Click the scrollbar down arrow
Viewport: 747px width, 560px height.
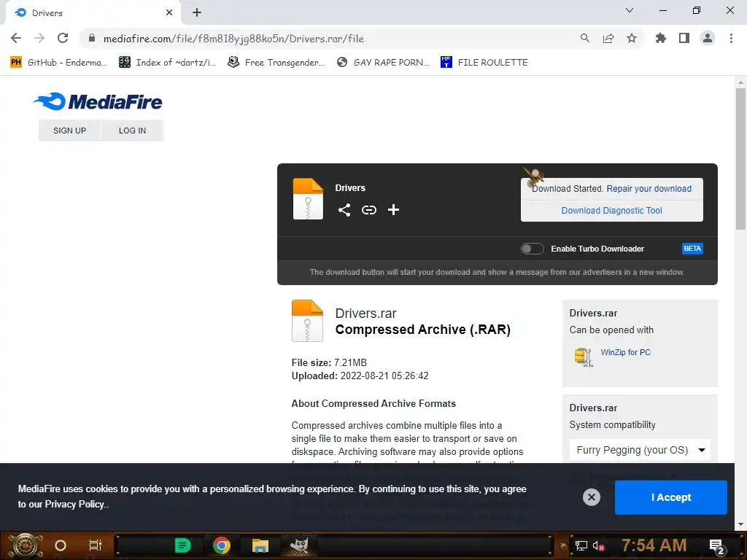[x=740, y=524]
